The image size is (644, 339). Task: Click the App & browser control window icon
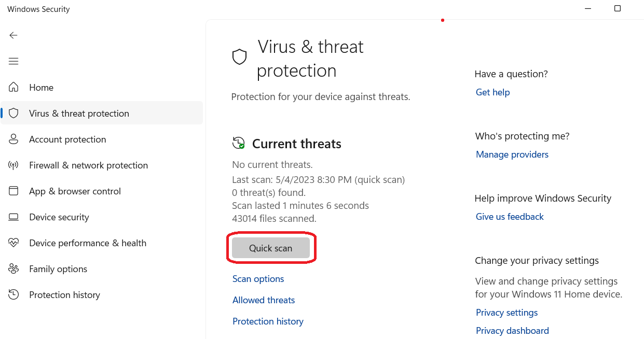[13, 191]
